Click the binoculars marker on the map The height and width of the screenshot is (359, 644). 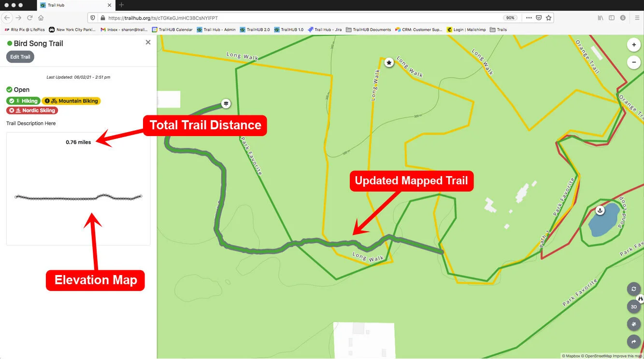(641, 299)
